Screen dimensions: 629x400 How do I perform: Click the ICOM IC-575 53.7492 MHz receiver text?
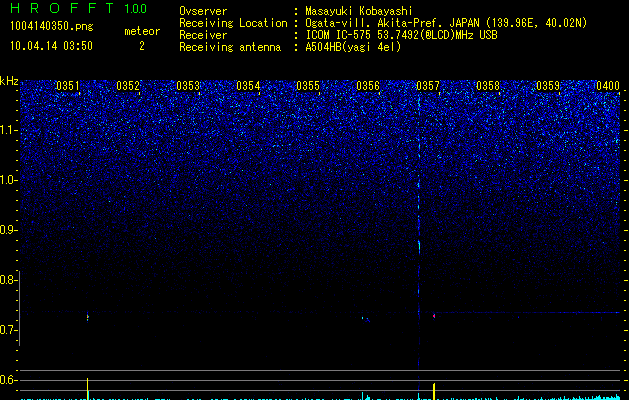click(x=401, y=35)
